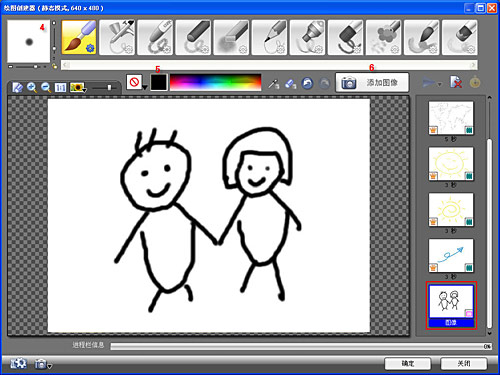This screenshot has height=375, width=500.
Task: Select the Particle brush tool
Action: pyautogui.click(x=383, y=37)
